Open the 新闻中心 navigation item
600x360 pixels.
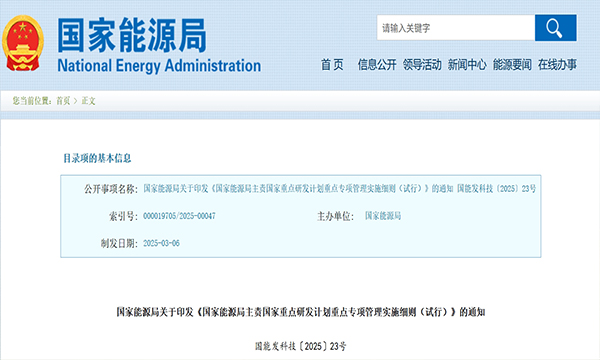point(467,65)
